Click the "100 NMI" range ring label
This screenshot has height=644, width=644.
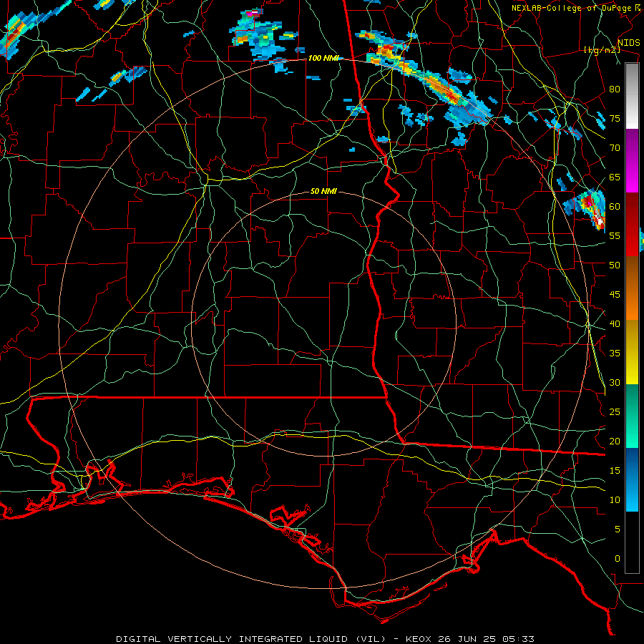pos(323,59)
